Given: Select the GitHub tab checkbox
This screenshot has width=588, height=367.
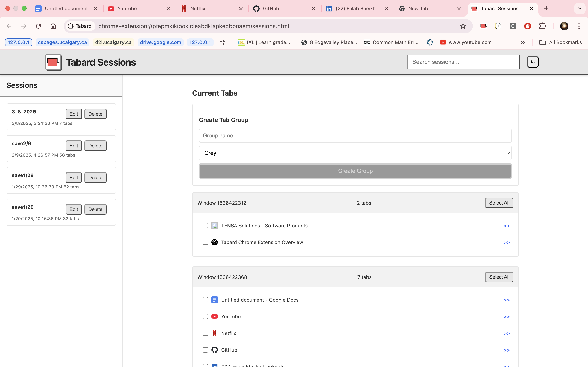Looking at the screenshot, I should (x=205, y=350).
